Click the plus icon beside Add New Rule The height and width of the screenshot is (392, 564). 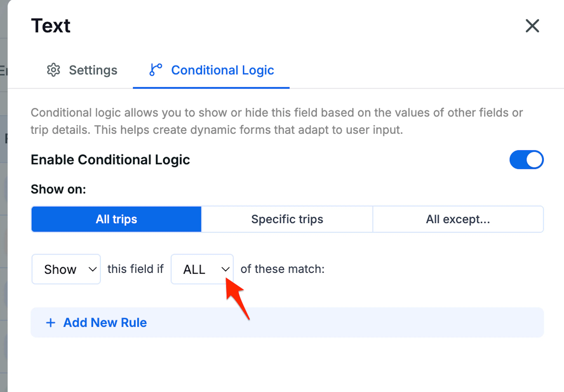point(51,323)
